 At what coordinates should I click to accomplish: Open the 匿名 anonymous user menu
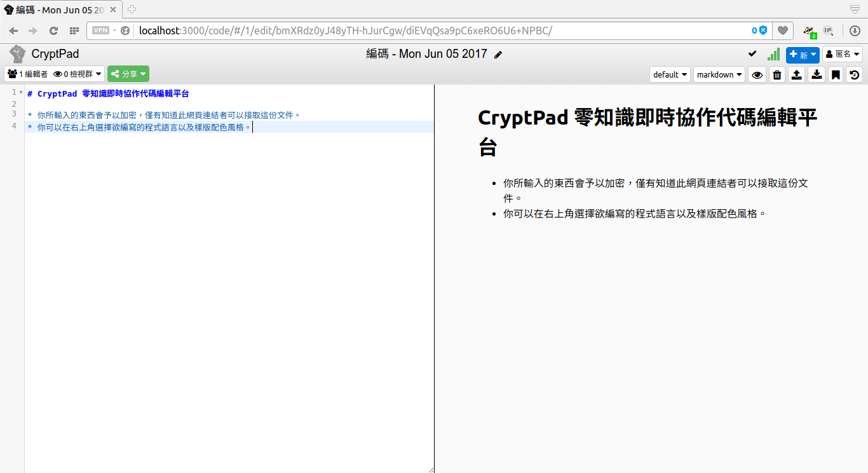click(x=843, y=54)
